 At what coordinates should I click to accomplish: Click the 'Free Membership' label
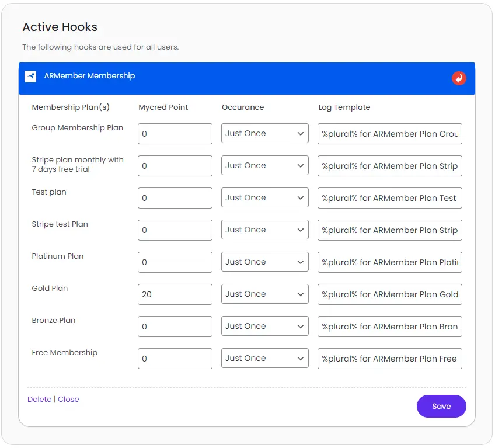click(65, 353)
